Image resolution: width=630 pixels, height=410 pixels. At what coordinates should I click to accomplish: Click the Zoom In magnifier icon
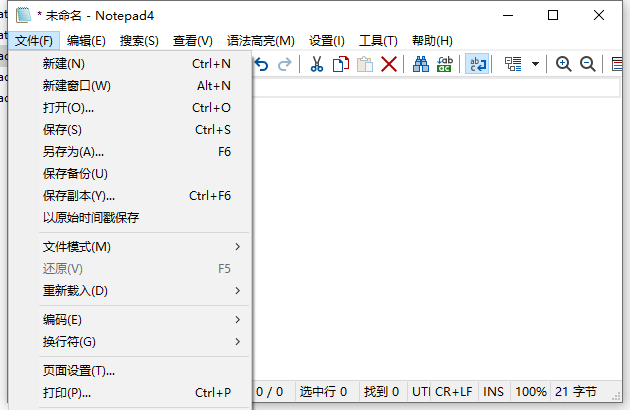(x=563, y=64)
